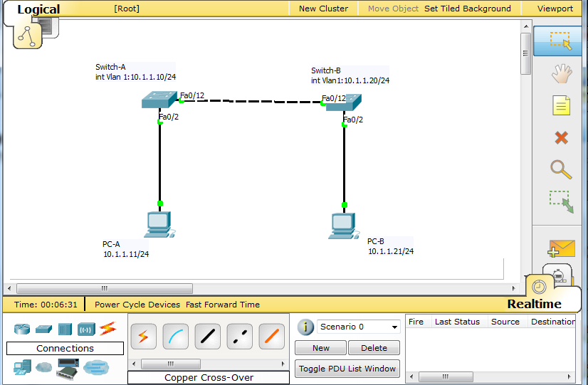Open the WAN Emulation cloud category
Image resolution: width=588 pixels, height=385 pixels.
click(x=44, y=367)
